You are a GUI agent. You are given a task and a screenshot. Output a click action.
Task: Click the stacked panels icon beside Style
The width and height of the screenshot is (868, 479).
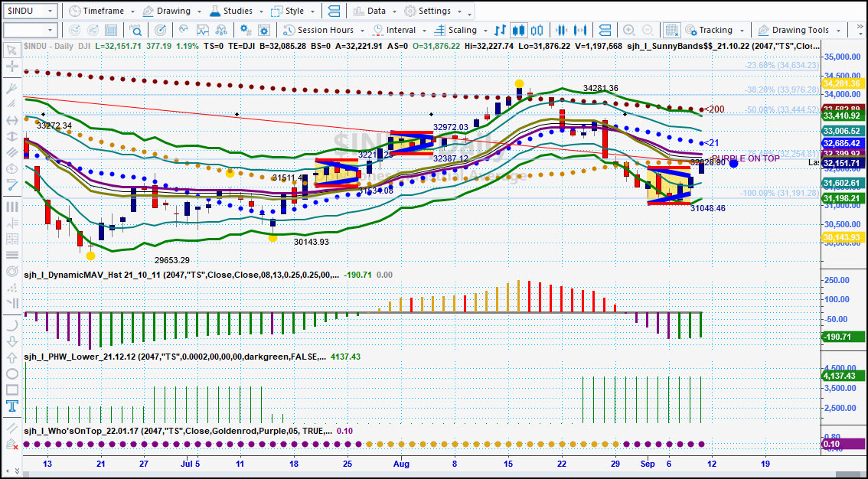point(334,11)
